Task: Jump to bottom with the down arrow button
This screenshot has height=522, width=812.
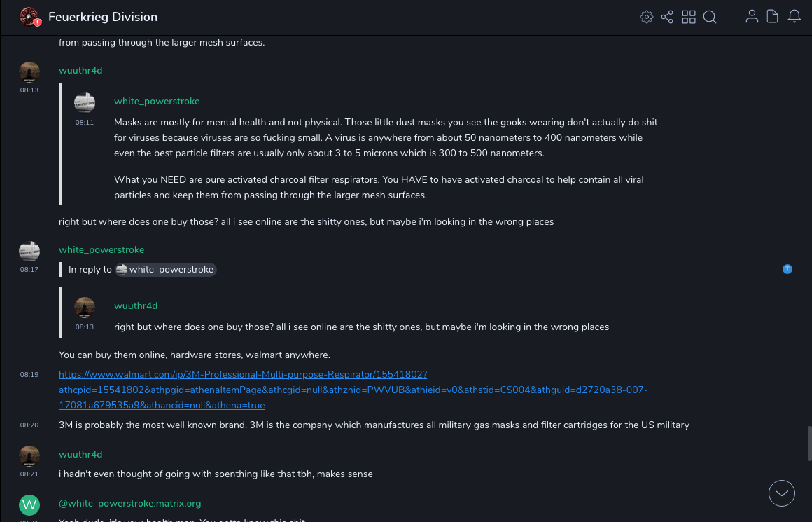Action: pos(782,493)
